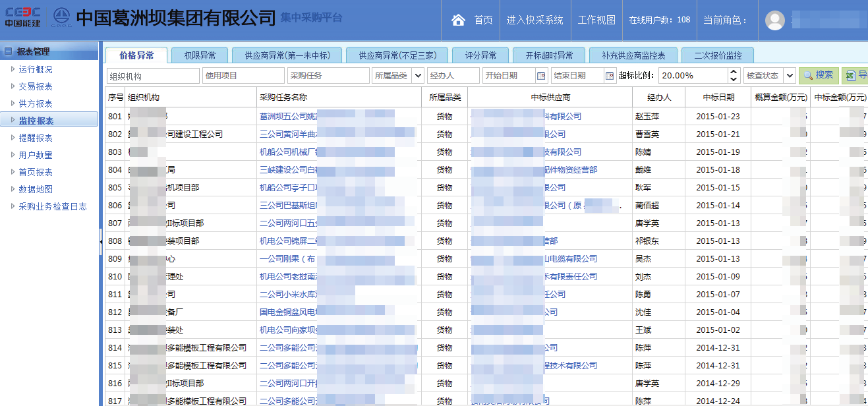
Task: Click the CGGC Gezhouba round logo
Action: (62, 18)
